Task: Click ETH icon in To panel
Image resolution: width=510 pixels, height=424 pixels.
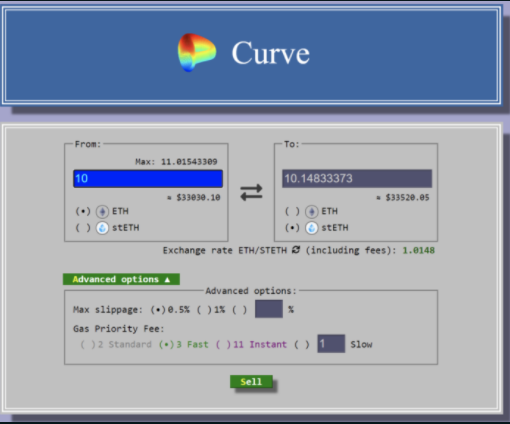Action: (x=312, y=212)
